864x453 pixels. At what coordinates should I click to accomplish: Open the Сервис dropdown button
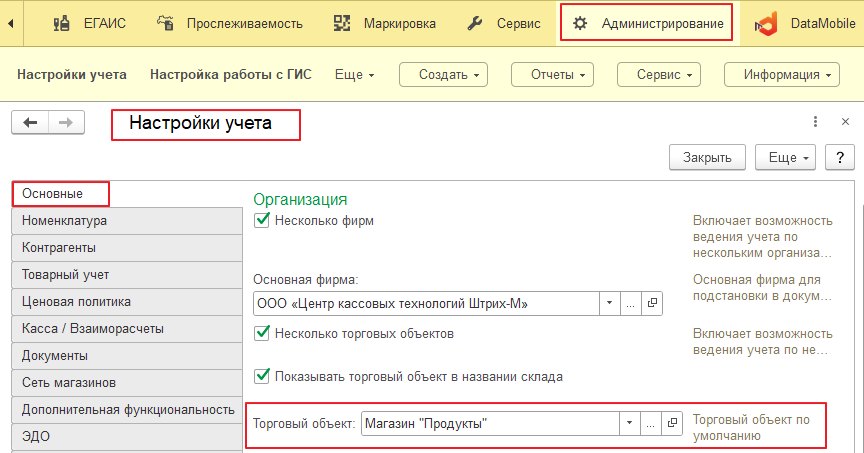click(659, 74)
